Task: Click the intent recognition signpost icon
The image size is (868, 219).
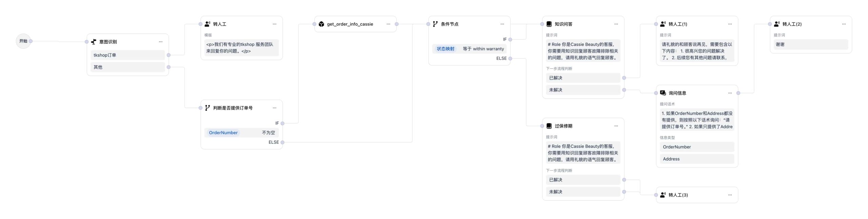Action: [94, 42]
